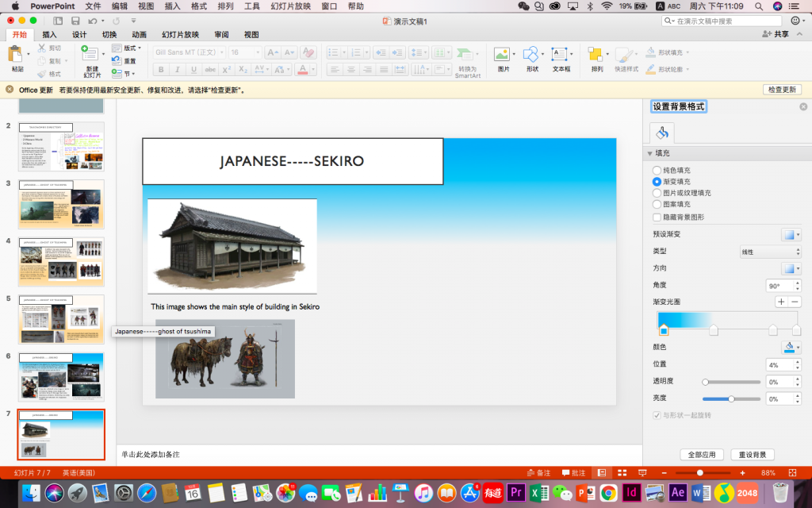Dismiss the Office update banner
This screenshot has width=812, height=508.
[10, 89]
